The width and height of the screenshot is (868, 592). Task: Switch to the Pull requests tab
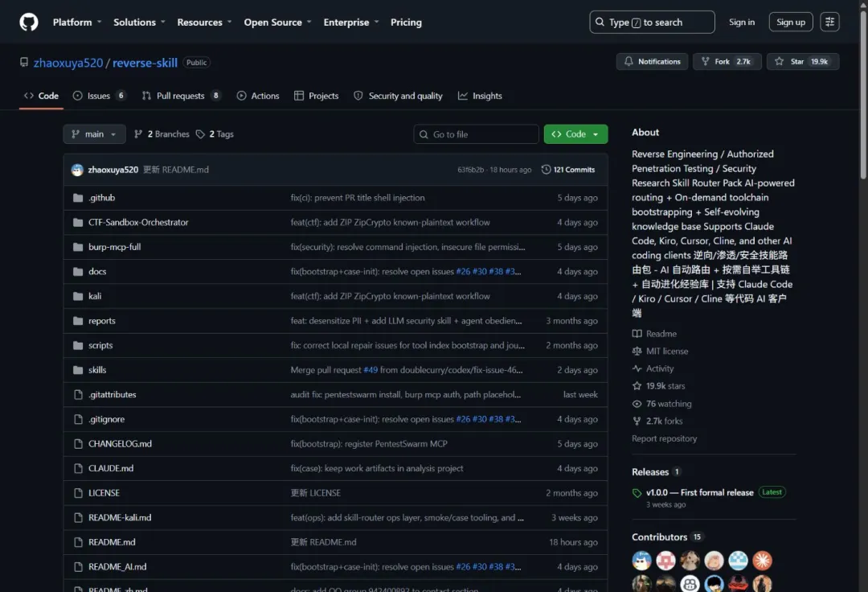[182, 96]
